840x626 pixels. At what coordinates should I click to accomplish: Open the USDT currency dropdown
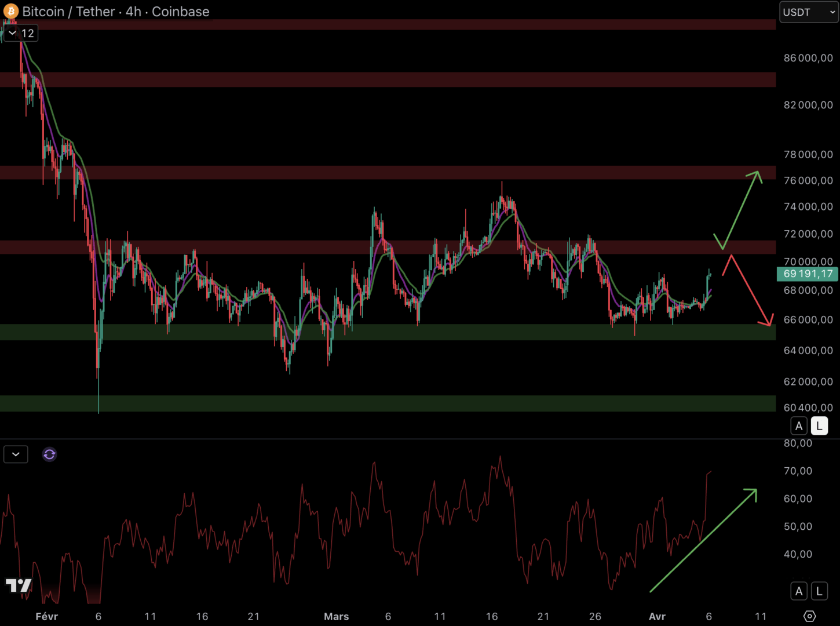pos(809,12)
